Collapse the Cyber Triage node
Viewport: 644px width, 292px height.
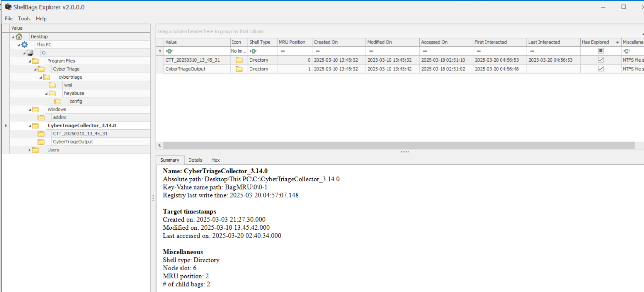pos(35,69)
